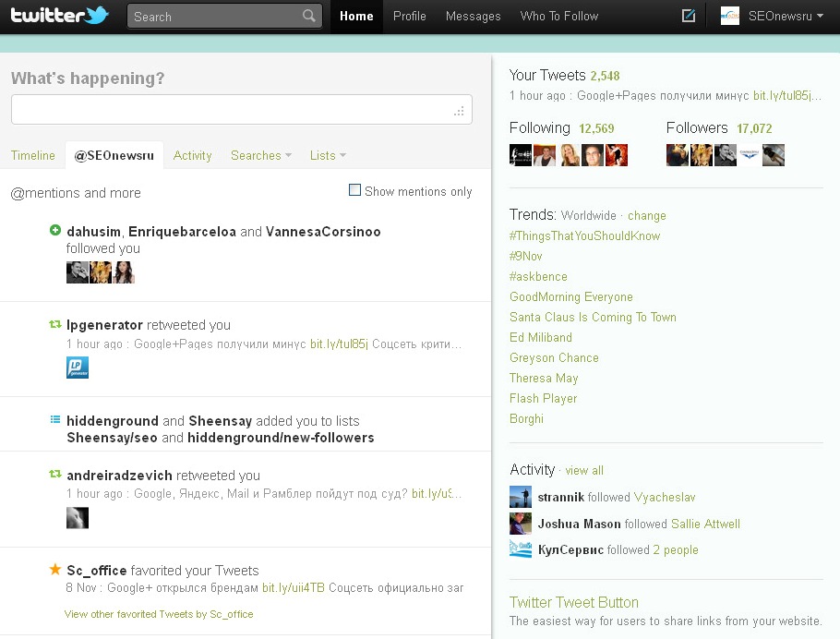This screenshot has height=639, width=840.
Task: Click the lpgenerator avatar thumbnail
Action: [x=78, y=368]
